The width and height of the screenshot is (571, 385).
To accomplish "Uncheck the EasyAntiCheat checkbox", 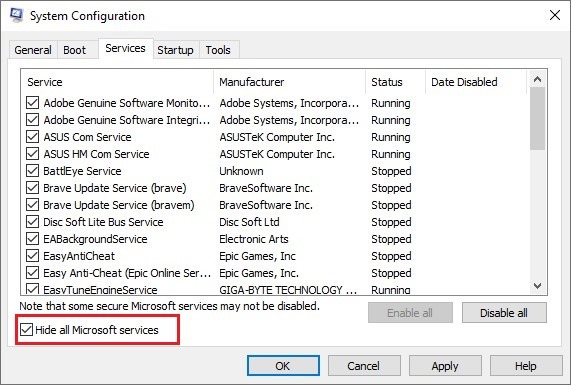I will point(32,256).
